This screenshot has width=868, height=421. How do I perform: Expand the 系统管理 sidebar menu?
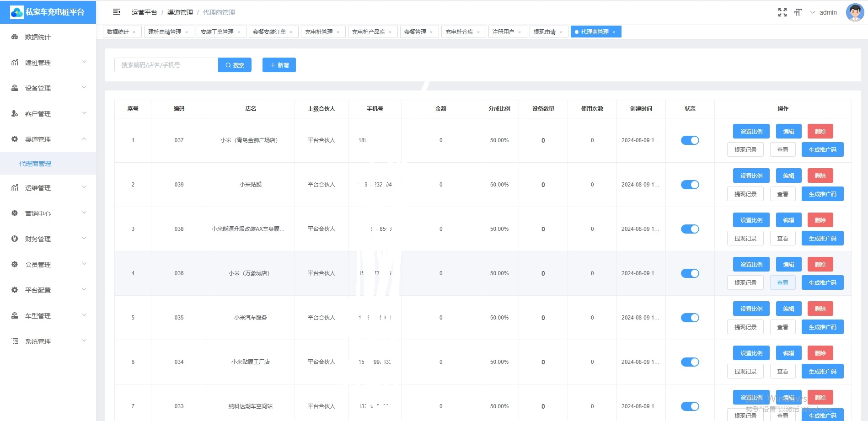click(84, 341)
